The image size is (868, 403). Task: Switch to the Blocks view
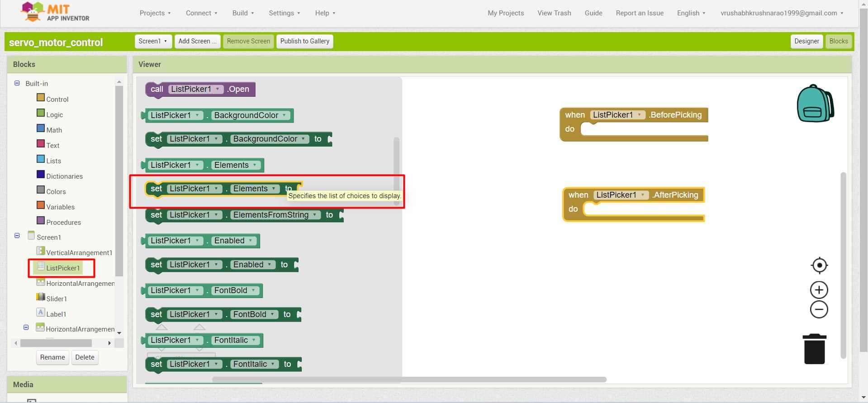point(839,41)
